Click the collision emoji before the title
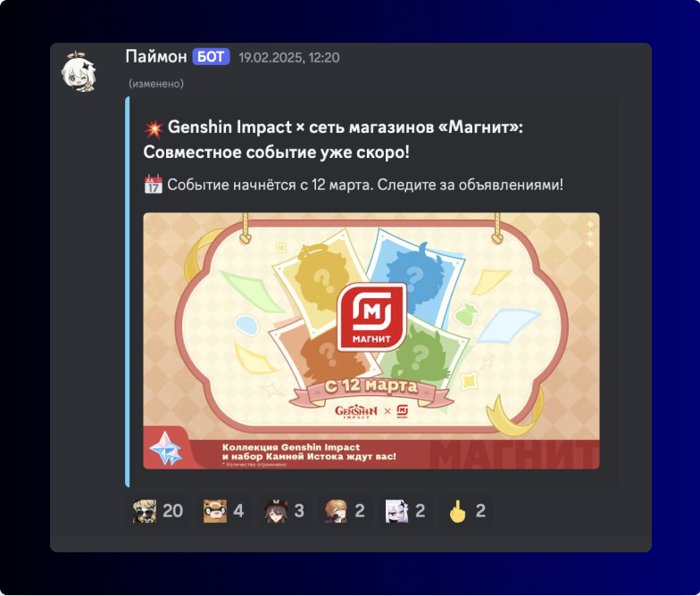The width and height of the screenshot is (700, 596). tap(154, 128)
